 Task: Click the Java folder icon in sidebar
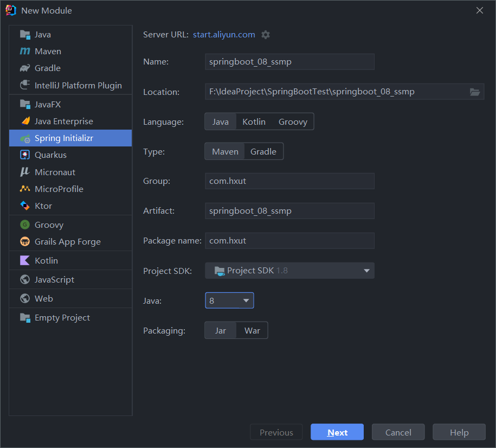pos(25,34)
